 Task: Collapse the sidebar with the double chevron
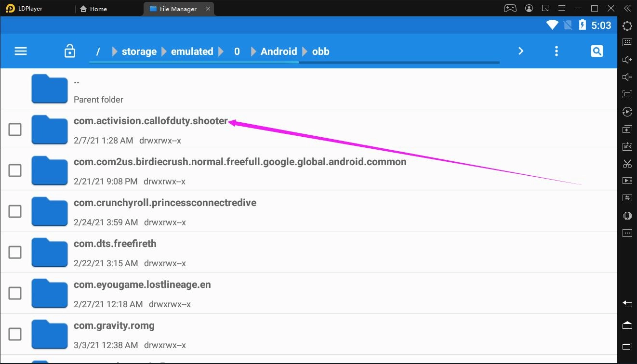(x=627, y=8)
